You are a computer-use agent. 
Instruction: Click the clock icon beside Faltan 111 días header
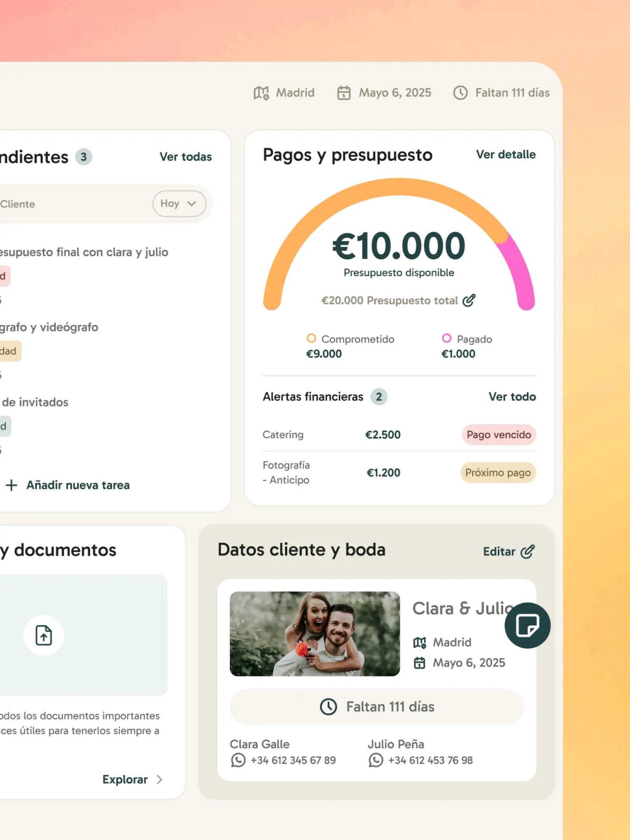pyautogui.click(x=460, y=93)
